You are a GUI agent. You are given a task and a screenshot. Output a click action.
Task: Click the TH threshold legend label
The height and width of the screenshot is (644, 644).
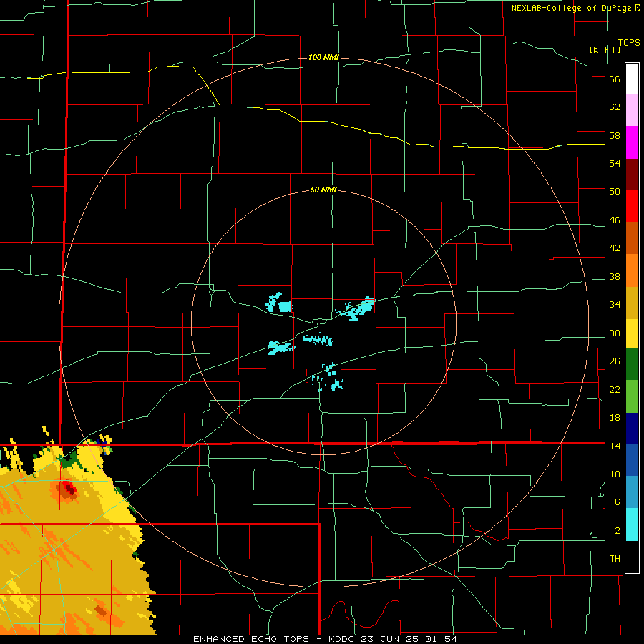tap(615, 559)
